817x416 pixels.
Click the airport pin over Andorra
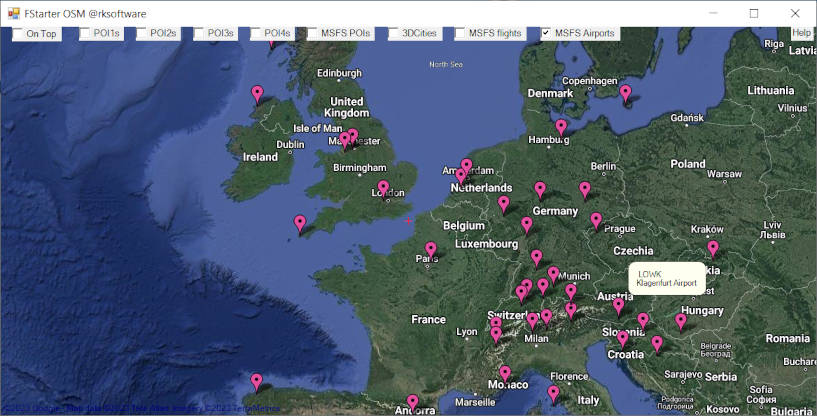coord(412,403)
